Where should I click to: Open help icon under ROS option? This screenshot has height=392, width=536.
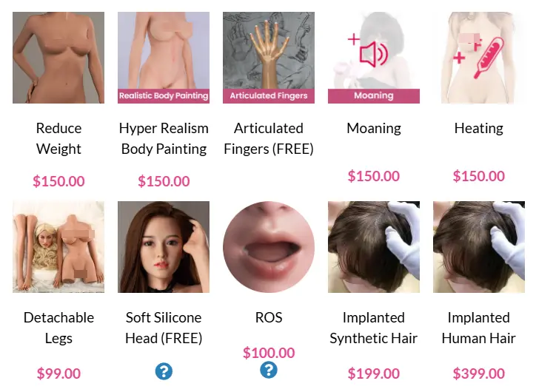tap(269, 370)
